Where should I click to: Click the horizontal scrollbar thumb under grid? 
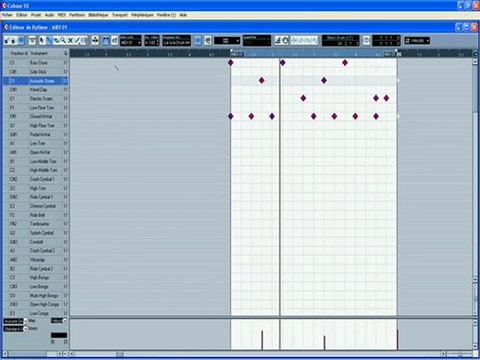tap(120, 354)
